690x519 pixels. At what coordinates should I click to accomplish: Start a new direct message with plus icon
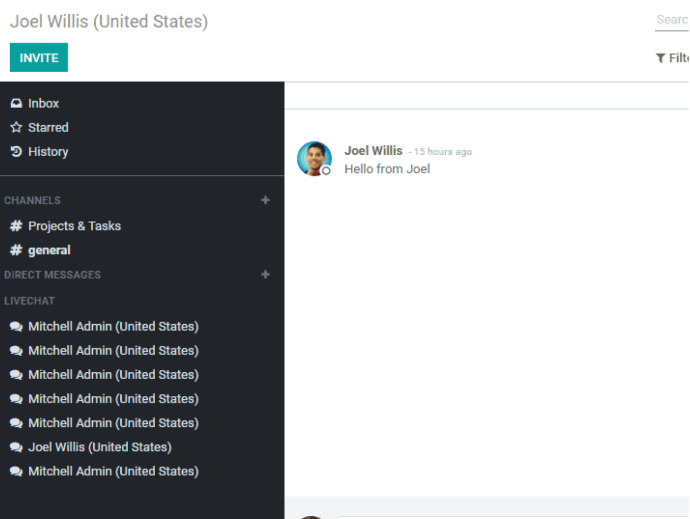tap(265, 275)
